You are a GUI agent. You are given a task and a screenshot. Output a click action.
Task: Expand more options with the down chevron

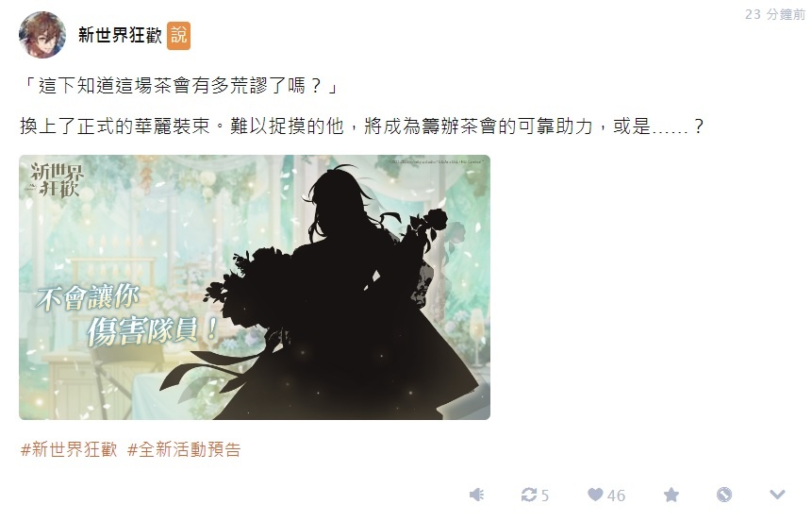click(777, 495)
